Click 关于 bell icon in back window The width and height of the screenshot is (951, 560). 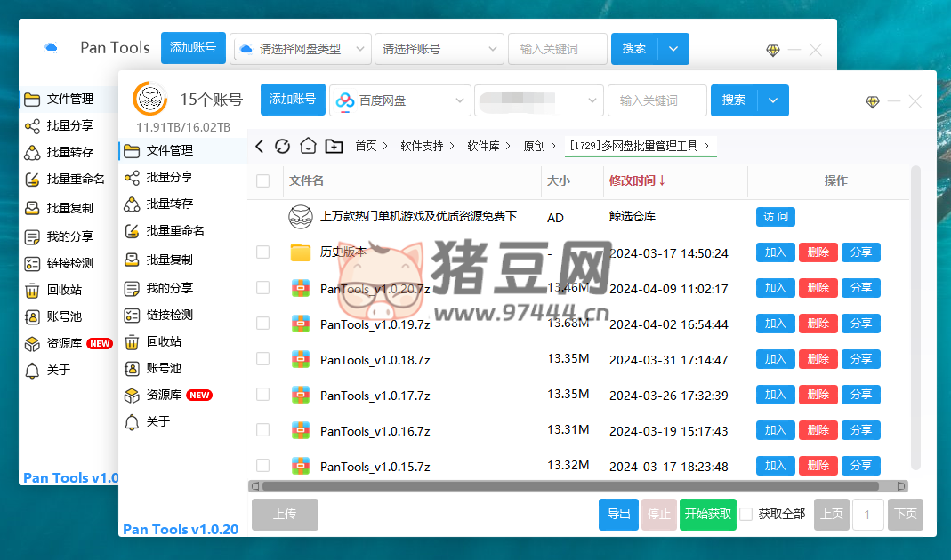coord(32,371)
